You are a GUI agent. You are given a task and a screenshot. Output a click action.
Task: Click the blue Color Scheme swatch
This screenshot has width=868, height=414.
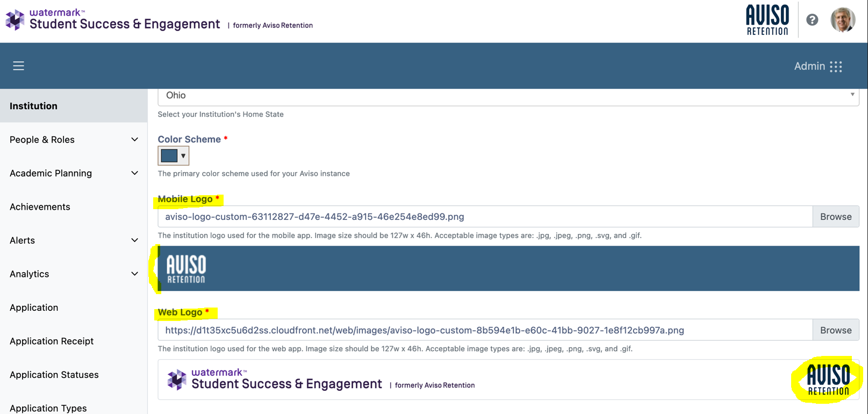(x=169, y=156)
